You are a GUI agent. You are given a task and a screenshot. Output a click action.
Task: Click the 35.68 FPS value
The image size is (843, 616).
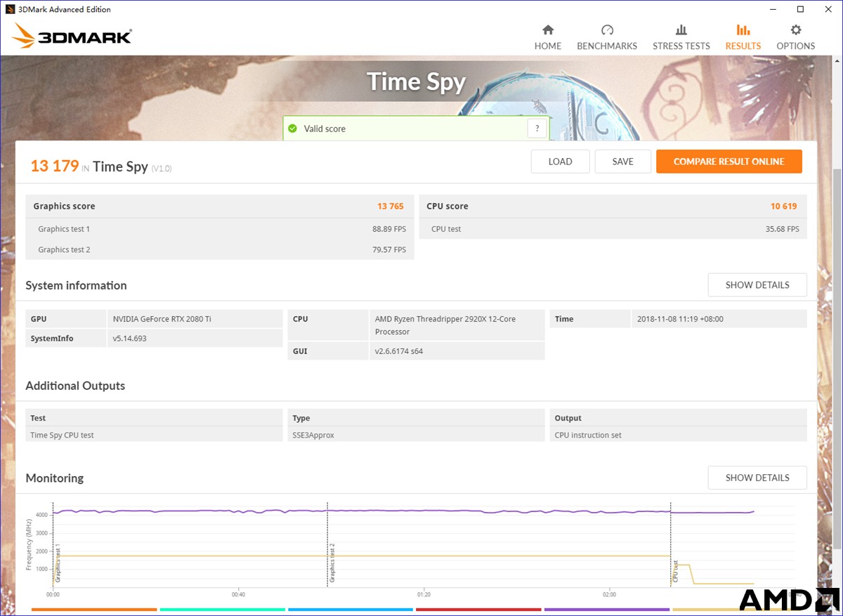782,229
